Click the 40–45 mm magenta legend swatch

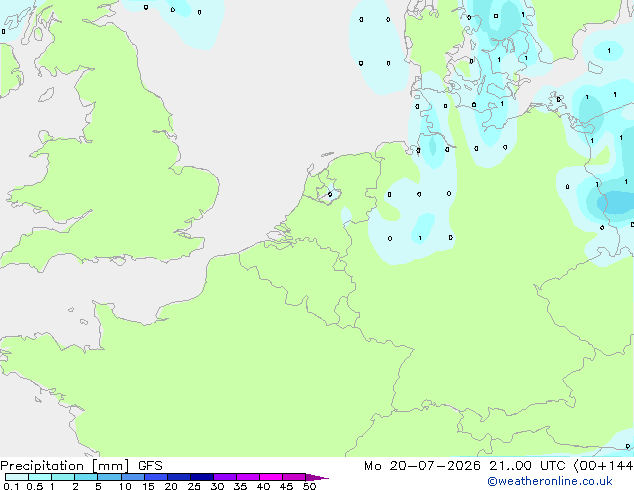[271, 477]
